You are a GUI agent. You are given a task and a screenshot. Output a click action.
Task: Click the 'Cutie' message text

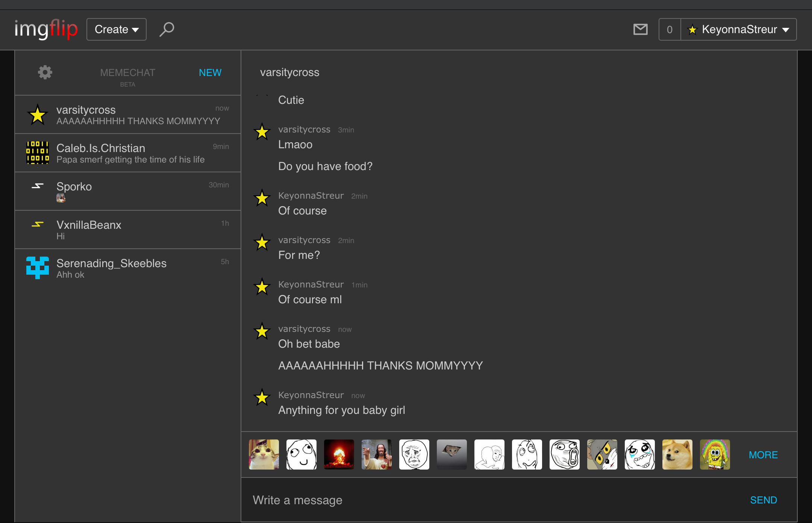click(291, 100)
